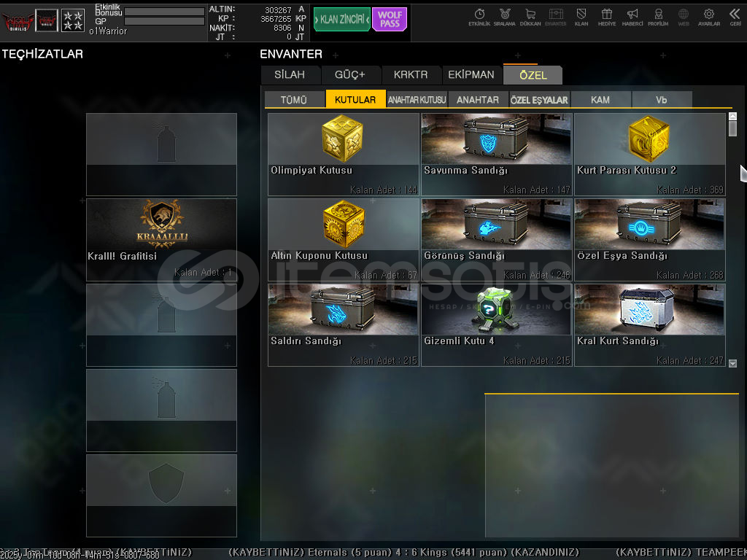The height and width of the screenshot is (560, 747).
Task: Click the GP progress bar
Action: [x=164, y=21]
